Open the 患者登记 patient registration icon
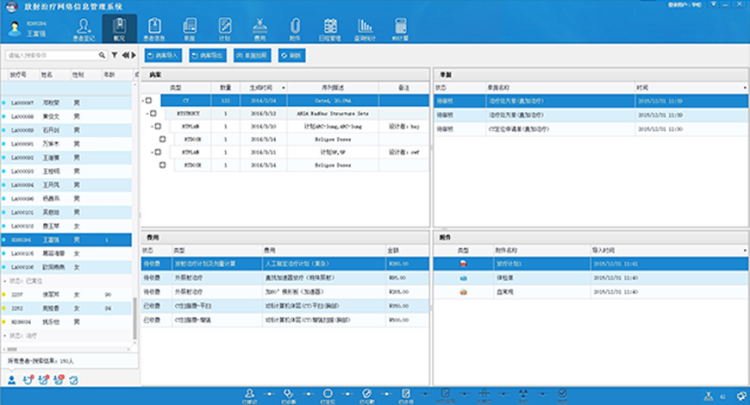 pos(85,27)
